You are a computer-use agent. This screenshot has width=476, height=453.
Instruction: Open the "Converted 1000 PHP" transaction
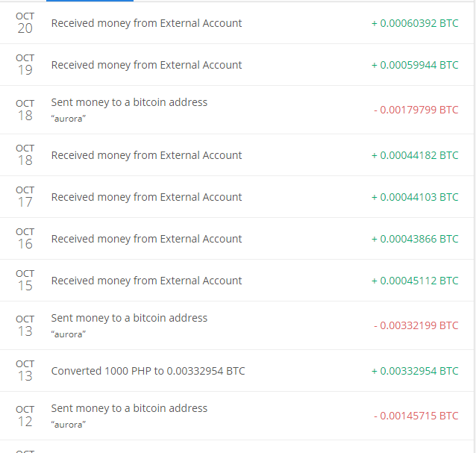(148, 371)
